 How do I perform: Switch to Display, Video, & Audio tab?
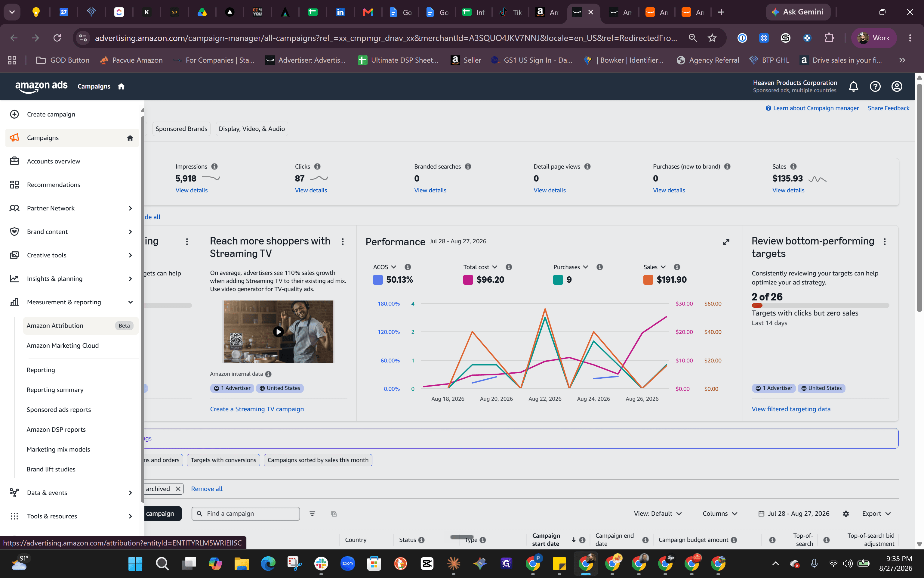(x=252, y=129)
